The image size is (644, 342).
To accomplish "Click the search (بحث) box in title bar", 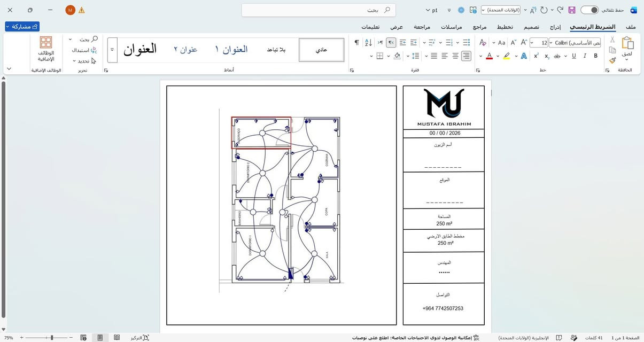I will coord(319,10).
